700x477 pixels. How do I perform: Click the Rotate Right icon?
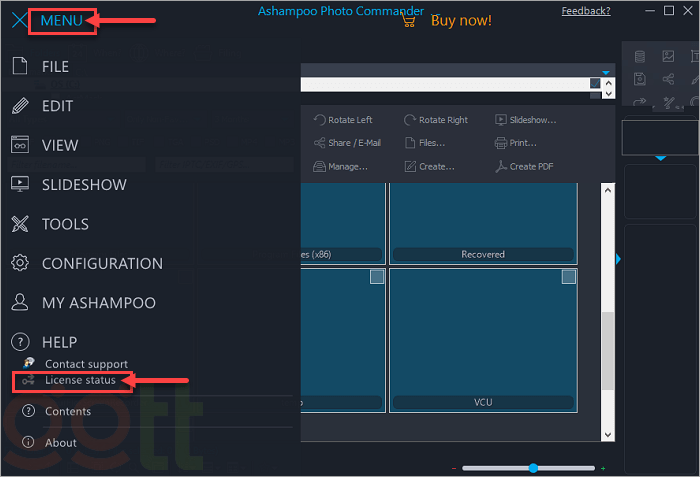410,120
